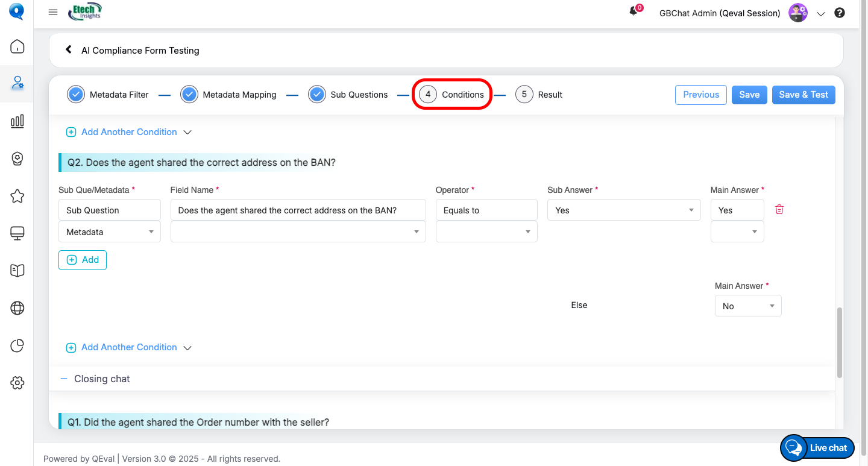The height and width of the screenshot is (466, 868).
Task: Go to the Sub Questions step
Action: (x=348, y=95)
